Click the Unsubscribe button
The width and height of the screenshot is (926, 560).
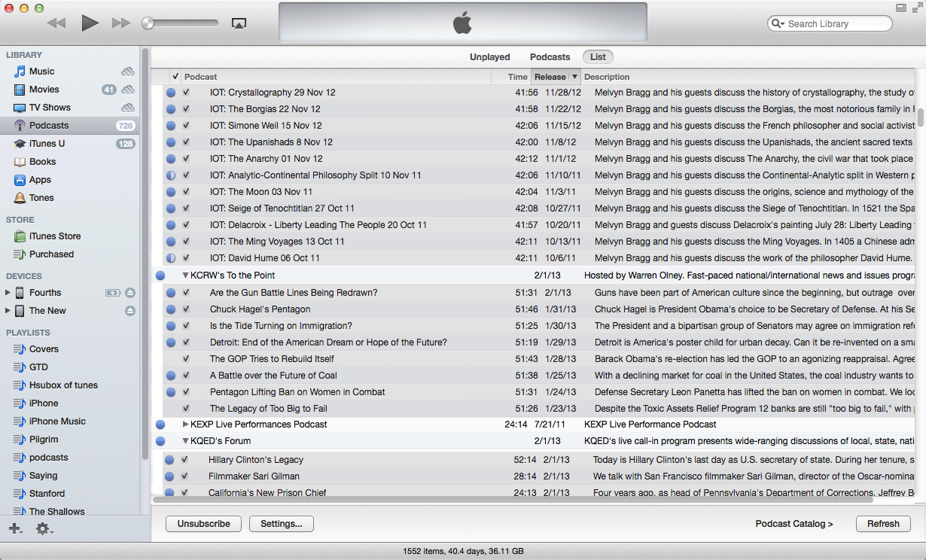pos(203,524)
